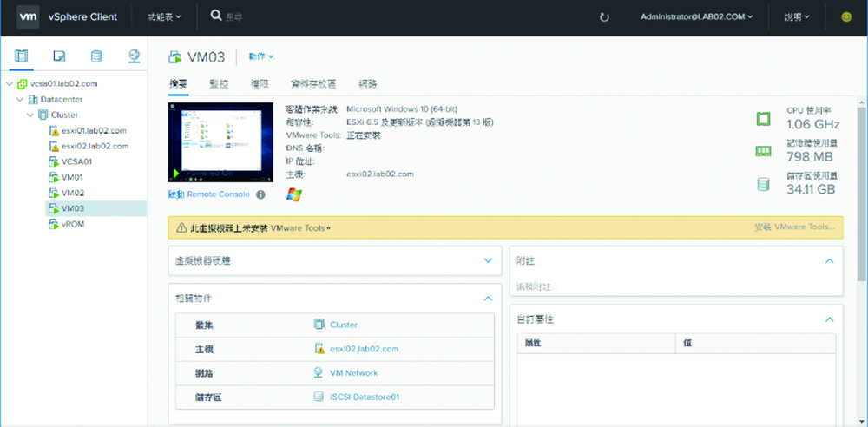Switch to the 監控 monitor tab
868x427 pixels.
(x=219, y=84)
